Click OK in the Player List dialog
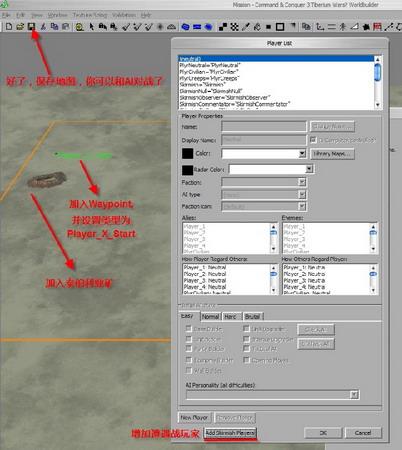 [x=323, y=433]
